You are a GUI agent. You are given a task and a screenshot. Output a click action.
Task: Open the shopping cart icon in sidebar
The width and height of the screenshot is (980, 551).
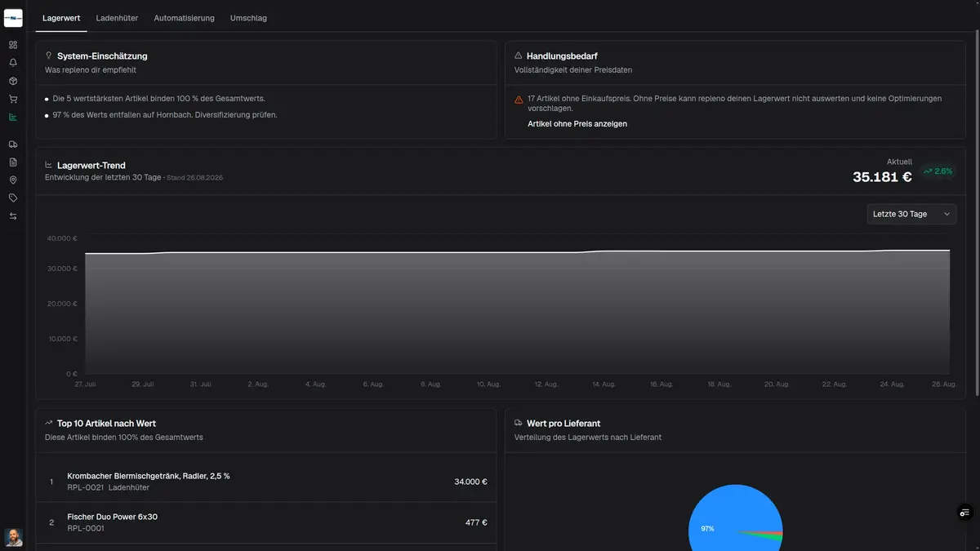pos(13,99)
